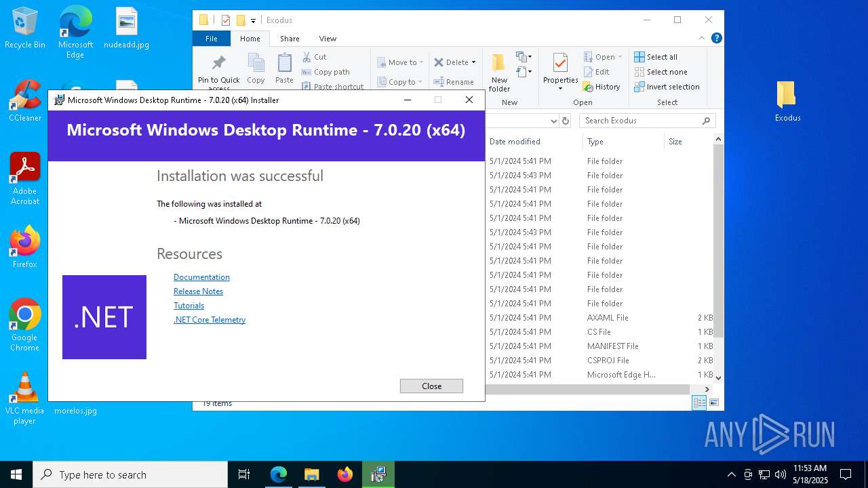Open History from the ribbon
Screen dimensions: 868x488
[x=601, y=87]
